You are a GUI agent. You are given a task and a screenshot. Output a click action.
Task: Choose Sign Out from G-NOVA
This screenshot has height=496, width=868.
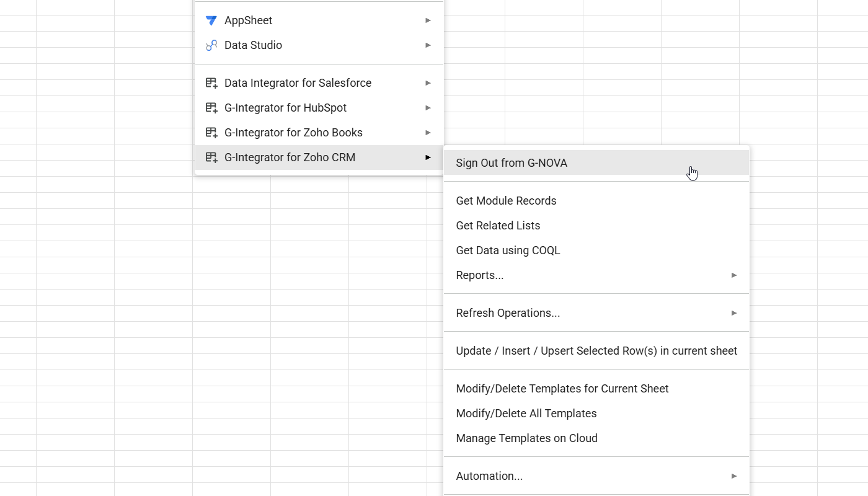pyautogui.click(x=596, y=163)
